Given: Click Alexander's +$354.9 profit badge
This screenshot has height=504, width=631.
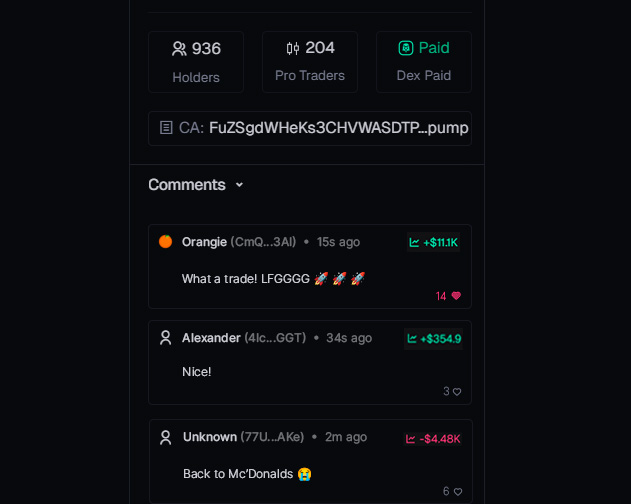Looking at the screenshot, I should click(433, 339).
